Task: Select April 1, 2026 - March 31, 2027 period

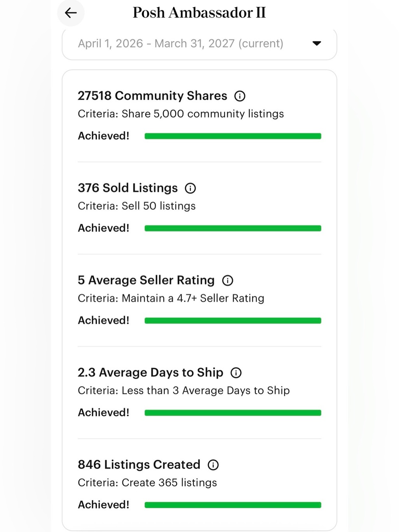Action: click(199, 44)
